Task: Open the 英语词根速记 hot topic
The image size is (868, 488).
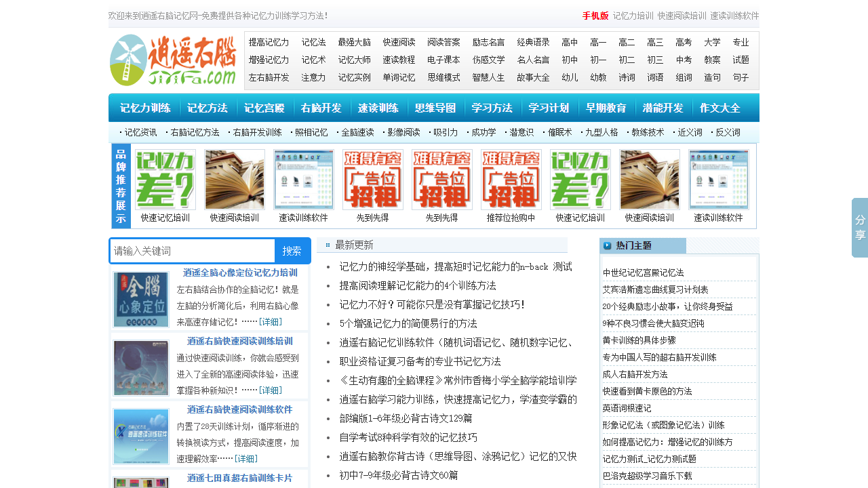Action: pyautogui.click(x=627, y=408)
